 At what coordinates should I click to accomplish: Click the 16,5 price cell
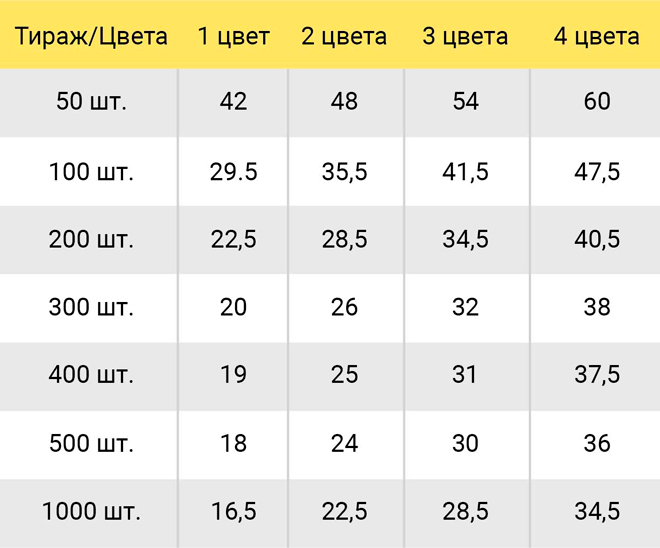pyautogui.click(x=234, y=511)
